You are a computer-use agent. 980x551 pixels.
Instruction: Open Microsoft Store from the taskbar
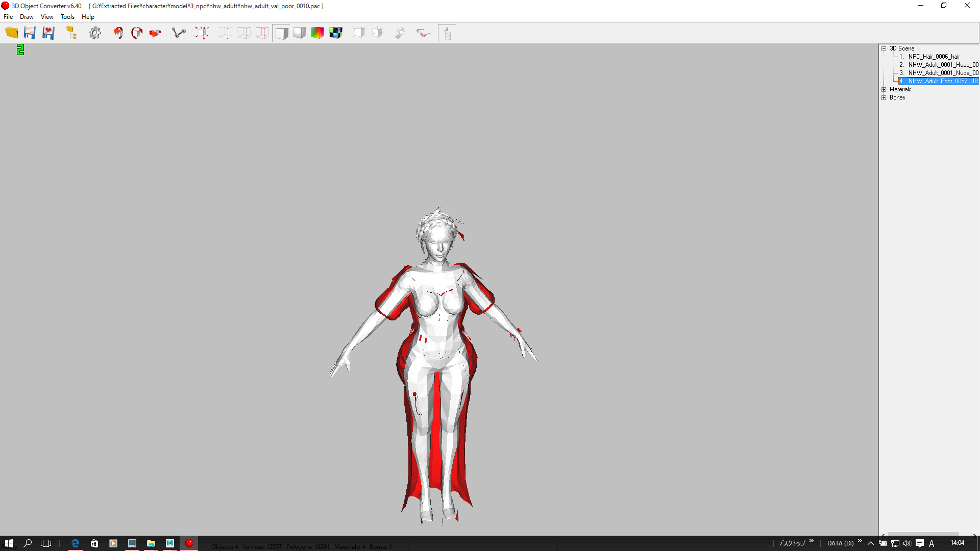[94, 543]
